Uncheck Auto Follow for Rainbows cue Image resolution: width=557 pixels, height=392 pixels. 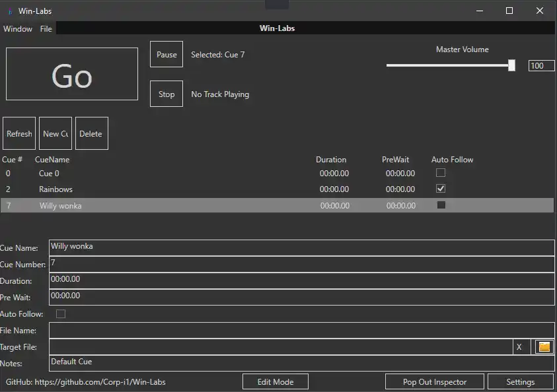(441, 189)
